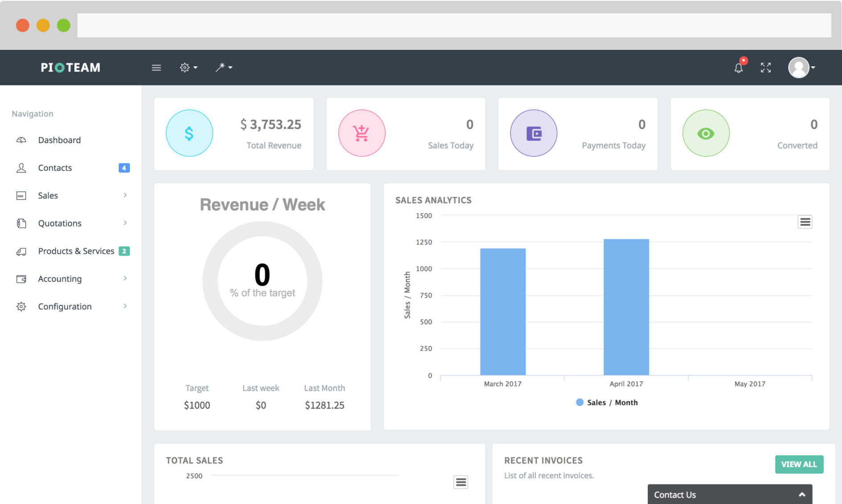Select the Sales navigation item
This screenshot has height=504, width=842.
coord(48,195)
